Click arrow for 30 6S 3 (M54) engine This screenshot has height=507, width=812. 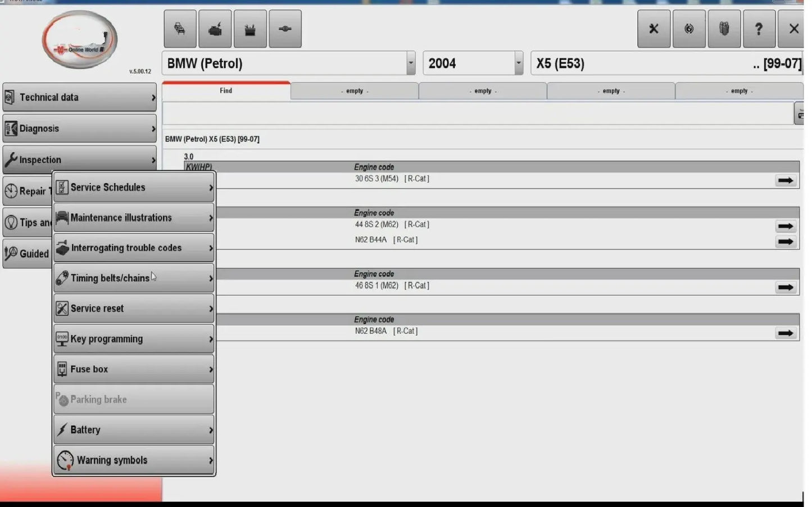click(785, 180)
